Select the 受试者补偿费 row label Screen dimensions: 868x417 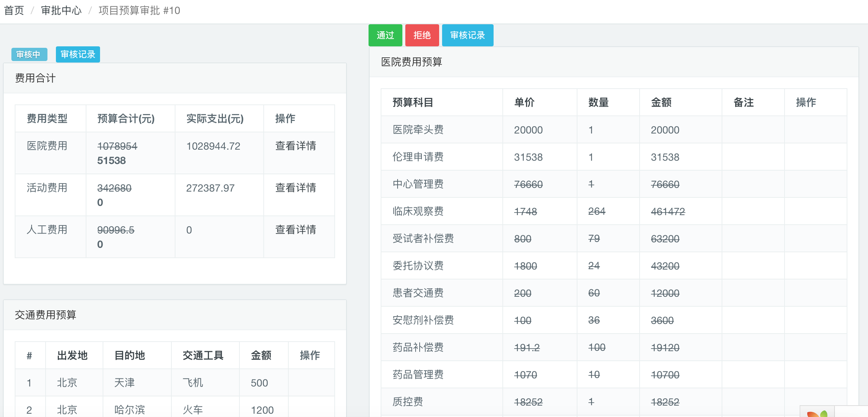(x=423, y=239)
